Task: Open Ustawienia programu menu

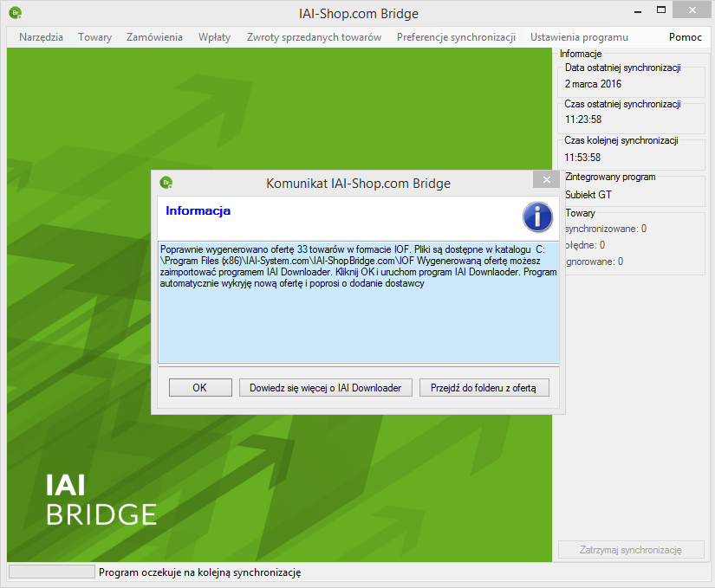Action: coord(579,37)
